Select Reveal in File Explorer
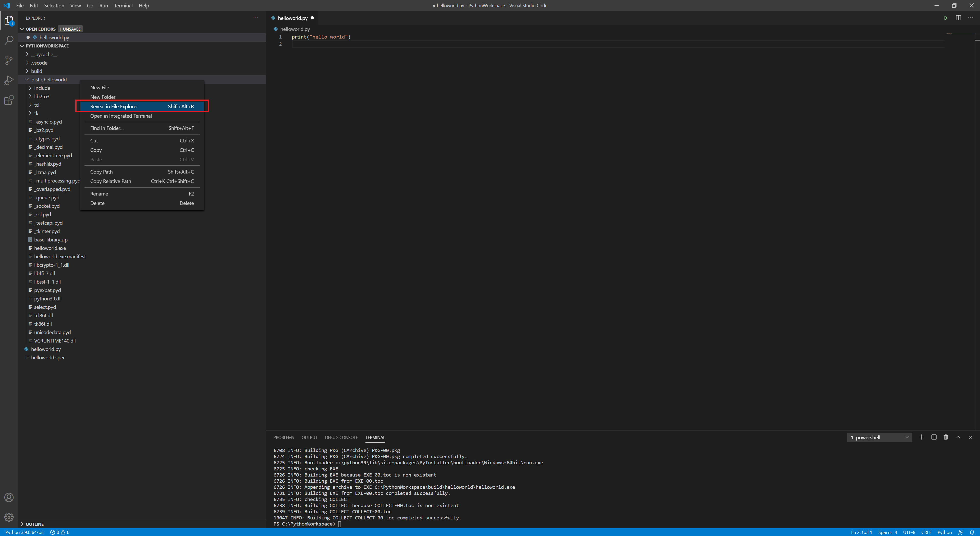 [114, 106]
